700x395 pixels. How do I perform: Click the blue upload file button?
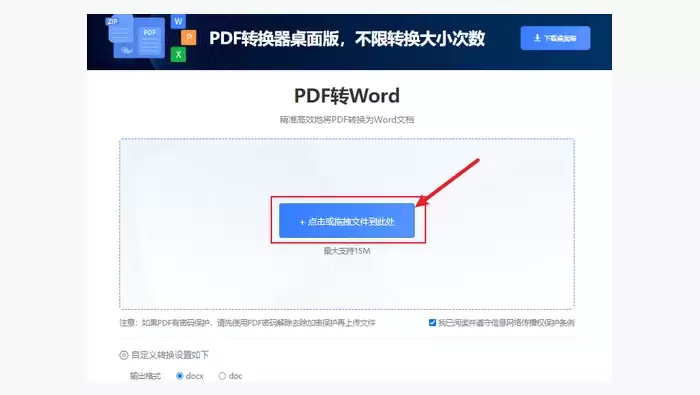(x=347, y=220)
